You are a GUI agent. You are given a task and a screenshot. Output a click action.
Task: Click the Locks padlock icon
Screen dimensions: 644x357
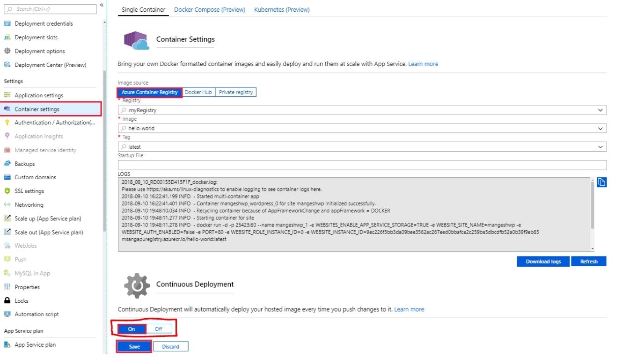click(7, 301)
